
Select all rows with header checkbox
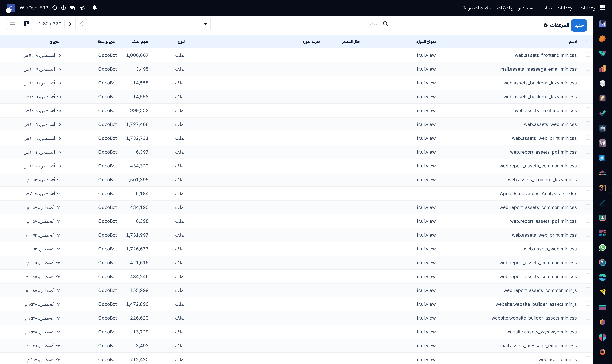pos(588,40)
